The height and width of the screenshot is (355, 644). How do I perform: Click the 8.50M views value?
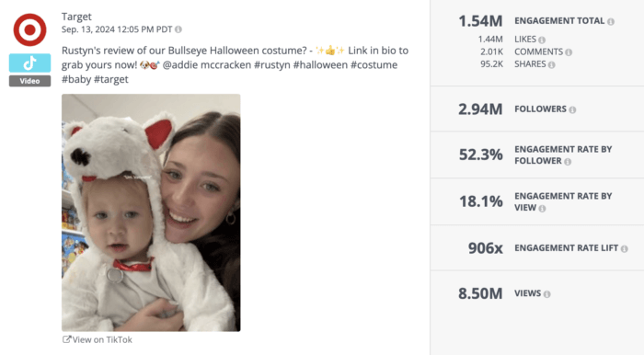click(480, 293)
